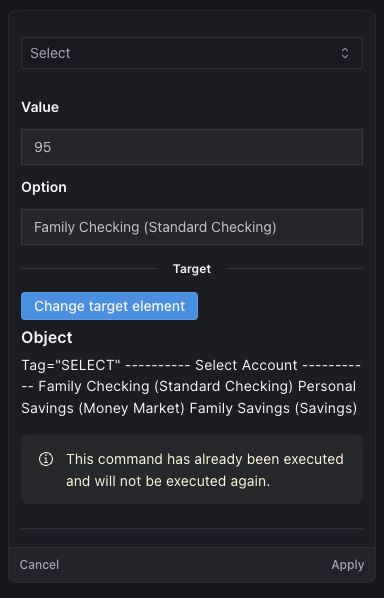
Task: Click the Value field label
Action: coord(40,107)
